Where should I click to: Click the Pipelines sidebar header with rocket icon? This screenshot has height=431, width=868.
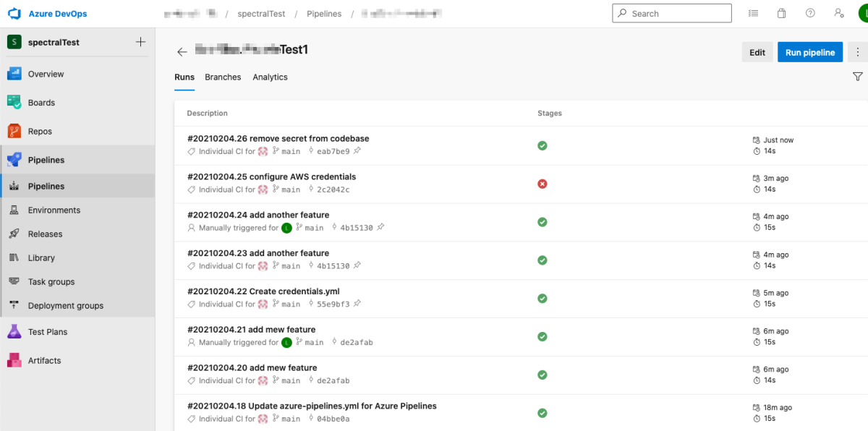(x=77, y=160)
